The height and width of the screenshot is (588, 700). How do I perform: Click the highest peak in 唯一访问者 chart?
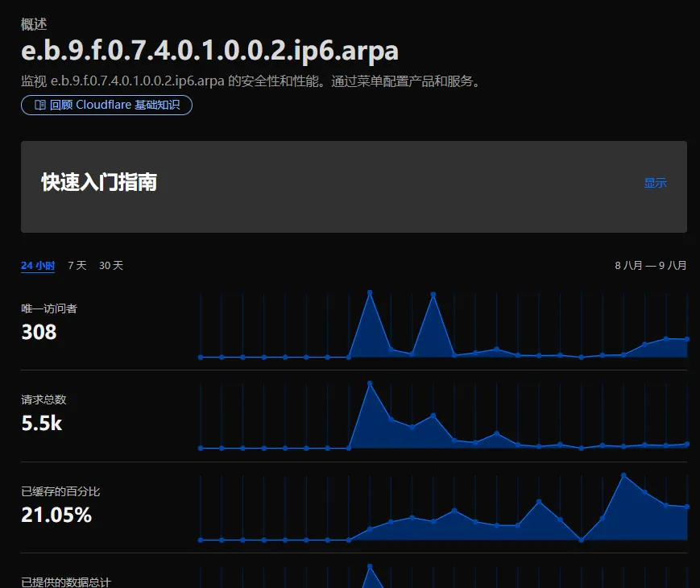pos(370,292)
